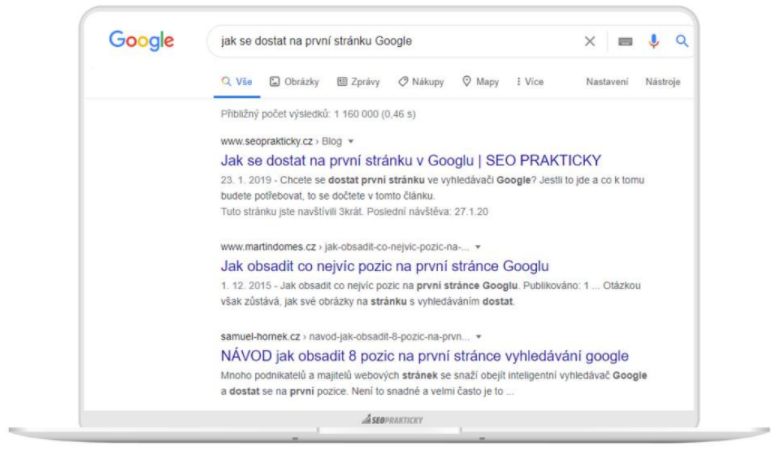Expand dropdown arrow next to martindomes.cz URL
Viewport: 781px width, 455px height.
(x=478, y=247)
